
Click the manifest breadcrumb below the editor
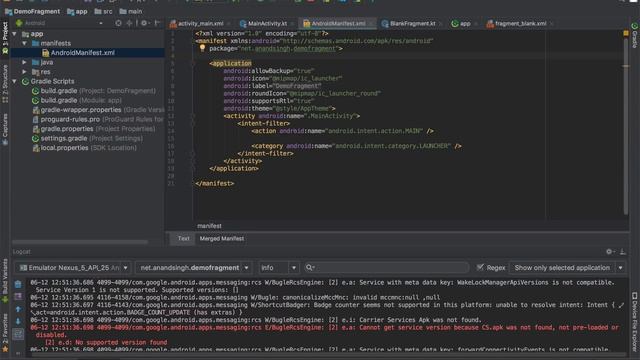coord(209,226)
